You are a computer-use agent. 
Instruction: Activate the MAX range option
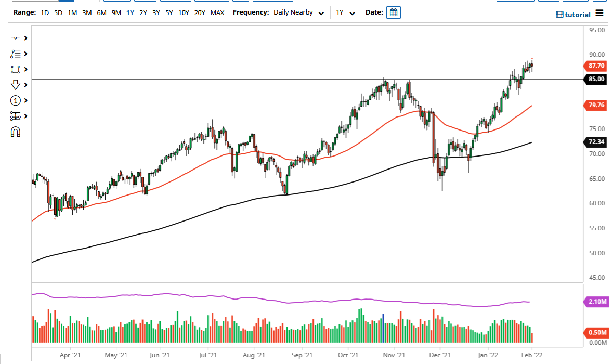tap(217, 12)
